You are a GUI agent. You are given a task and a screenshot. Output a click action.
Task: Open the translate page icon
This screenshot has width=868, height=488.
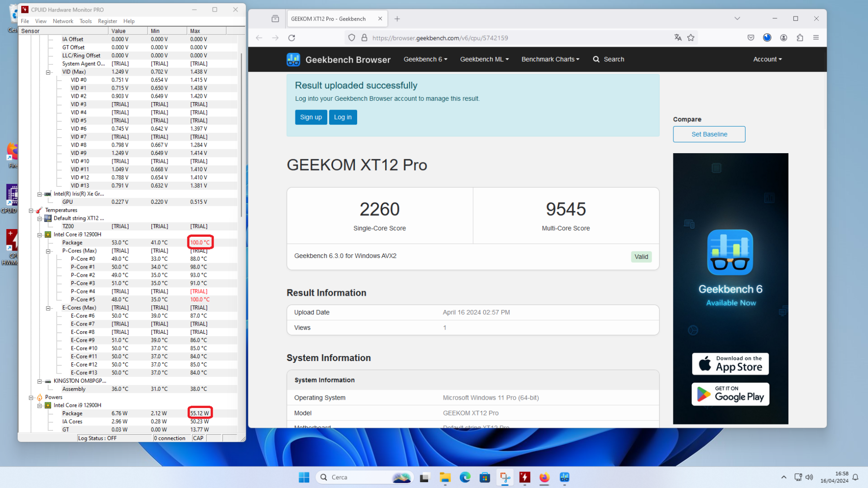pyautogui.click(x=678, y=38)
